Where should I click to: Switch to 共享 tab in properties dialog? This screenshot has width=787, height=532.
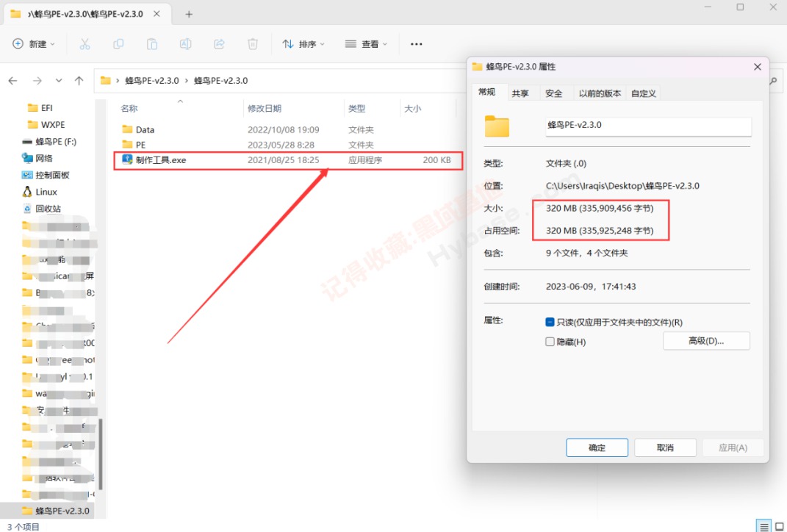click(x=520, y=93)
